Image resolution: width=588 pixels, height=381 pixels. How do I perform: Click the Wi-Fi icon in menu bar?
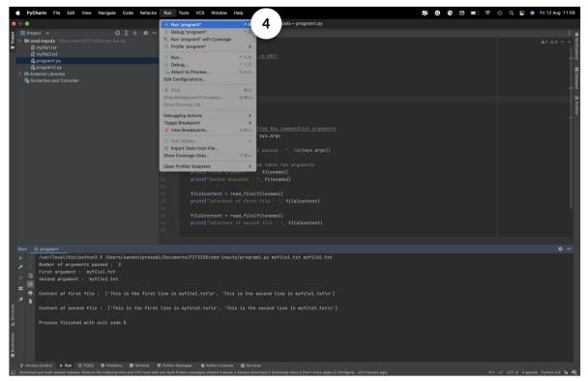487,13
